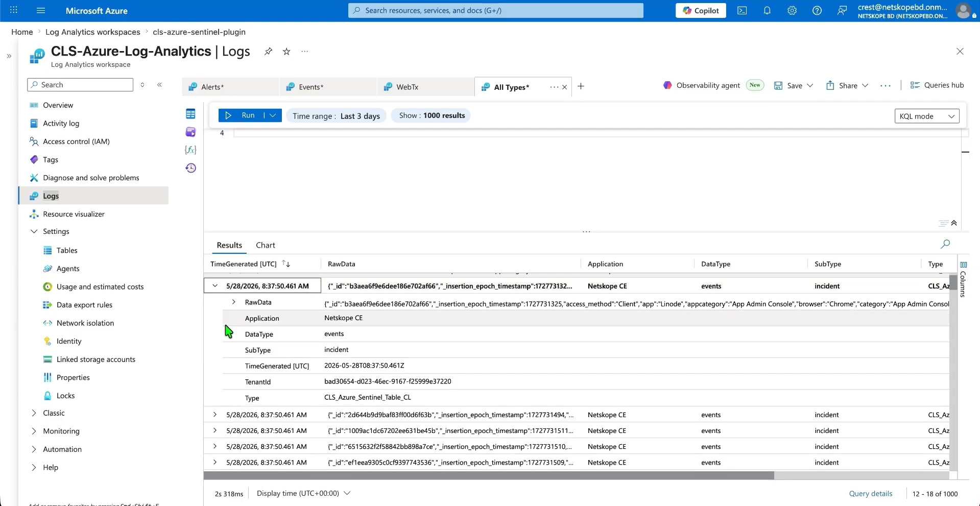Change the Time range Last 3 days
980x506 pixels.
336,116
